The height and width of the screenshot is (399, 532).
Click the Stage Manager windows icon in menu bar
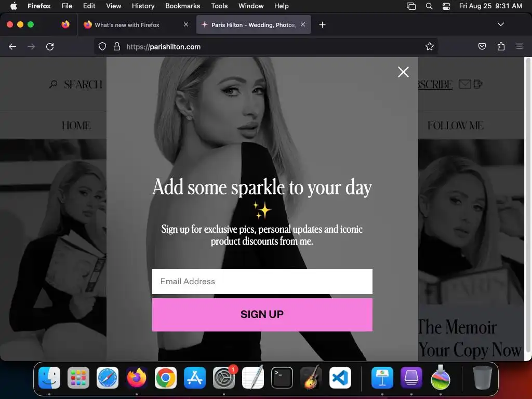tap(411, 6)
